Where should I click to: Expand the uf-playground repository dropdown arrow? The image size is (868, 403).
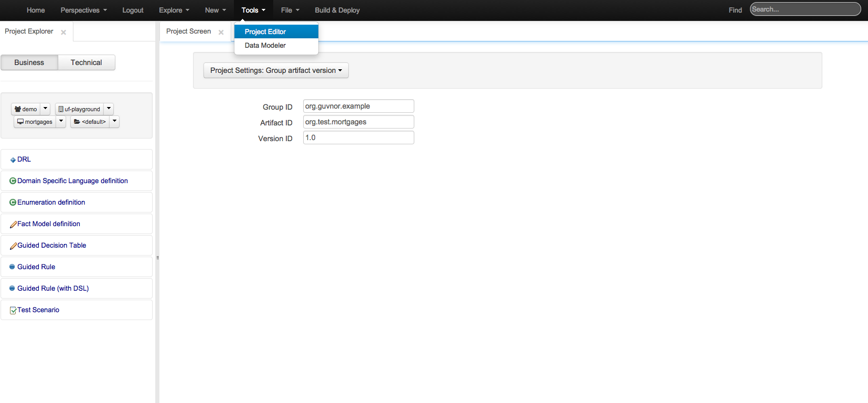[x=109, y=109]
